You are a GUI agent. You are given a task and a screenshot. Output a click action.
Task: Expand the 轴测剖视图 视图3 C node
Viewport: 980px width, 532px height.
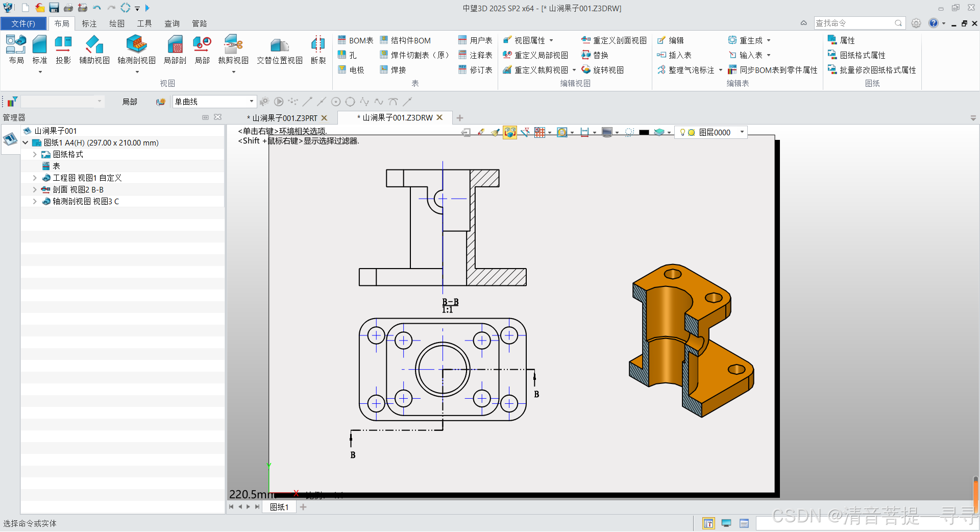[x=35, y=201]
